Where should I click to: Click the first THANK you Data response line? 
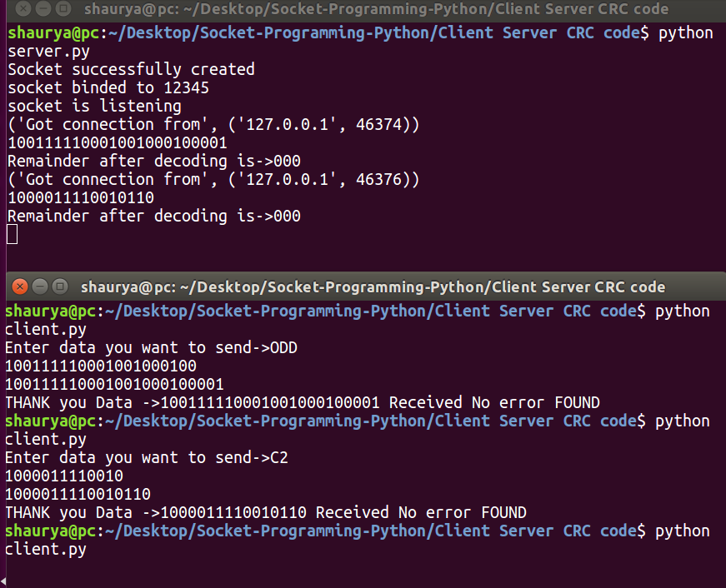[x=302, y=402]
